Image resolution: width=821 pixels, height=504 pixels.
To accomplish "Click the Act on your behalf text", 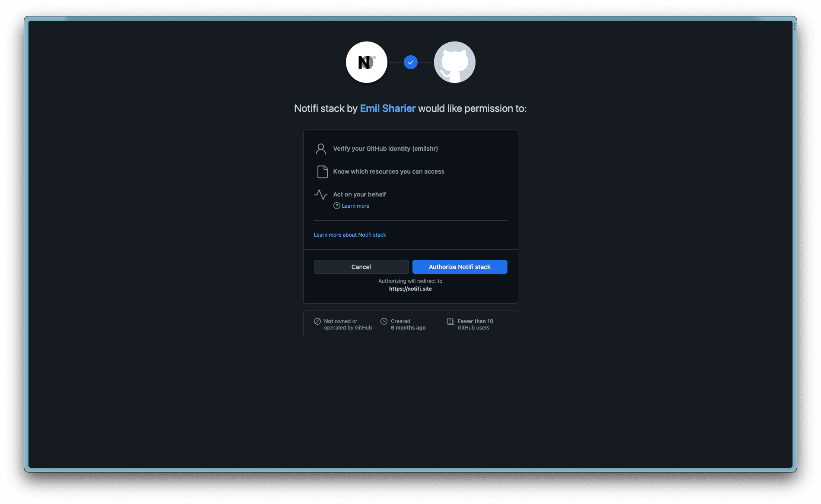I will [x=359, y=194].
